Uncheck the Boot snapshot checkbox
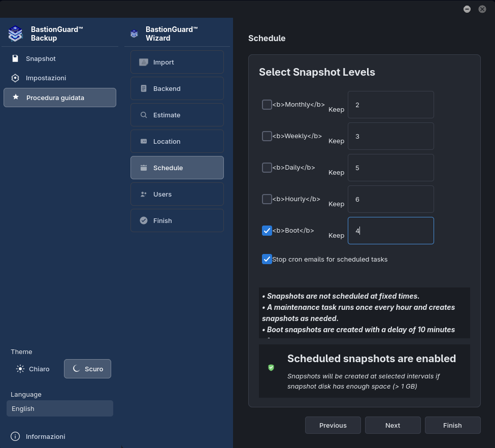Screen dimensions: 495x448 tap(267, 231)
